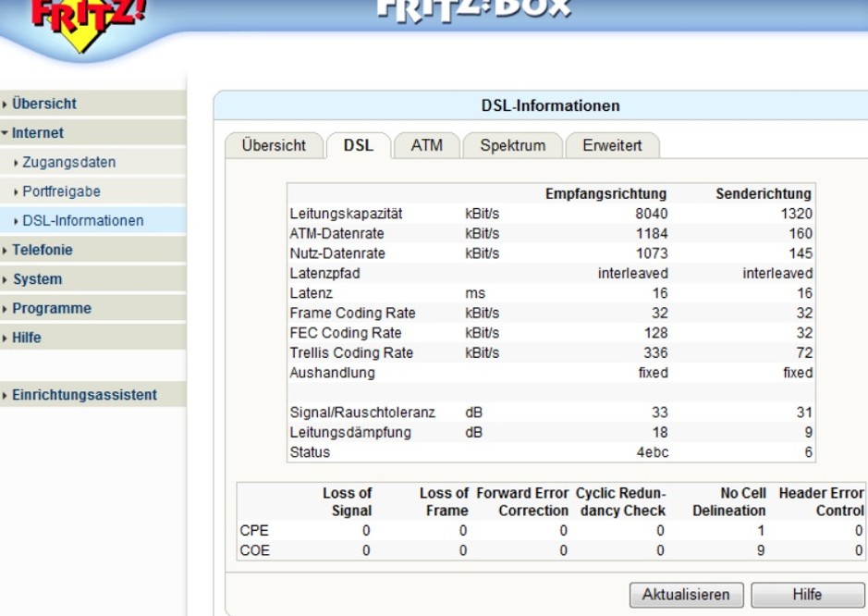The height and width of the screenshot is (616, 868).
Task: Switch to the ATM tab
Action: pyautogui.click(x=426, y=145)
